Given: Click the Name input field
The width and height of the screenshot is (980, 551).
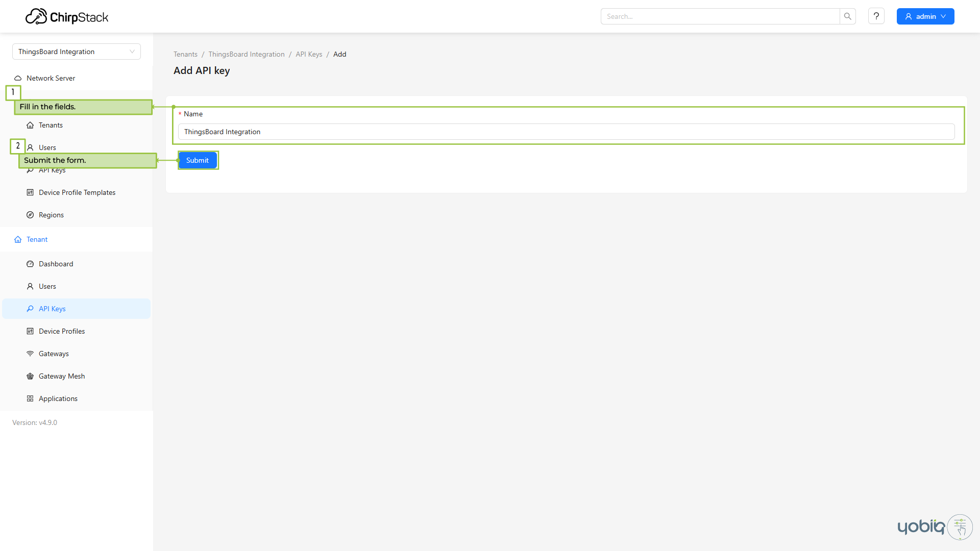Looking at the screenshot, I should coord(566,132).
